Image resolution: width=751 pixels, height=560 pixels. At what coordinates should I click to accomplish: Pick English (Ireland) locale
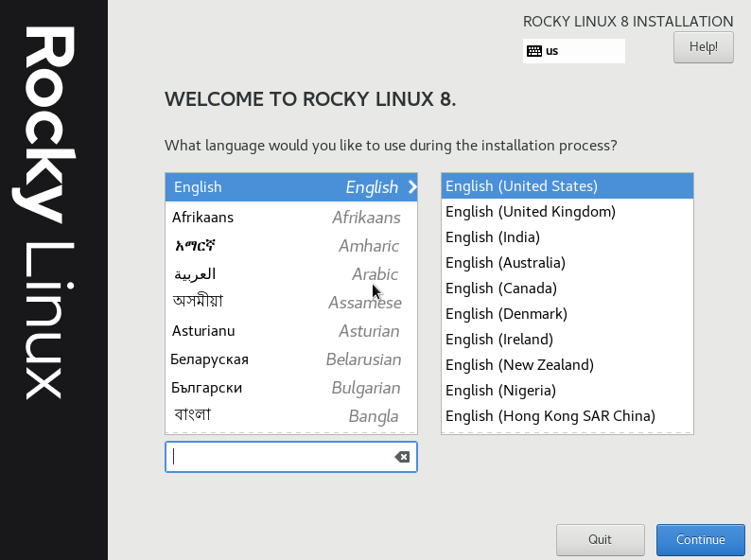pos(568,340)
